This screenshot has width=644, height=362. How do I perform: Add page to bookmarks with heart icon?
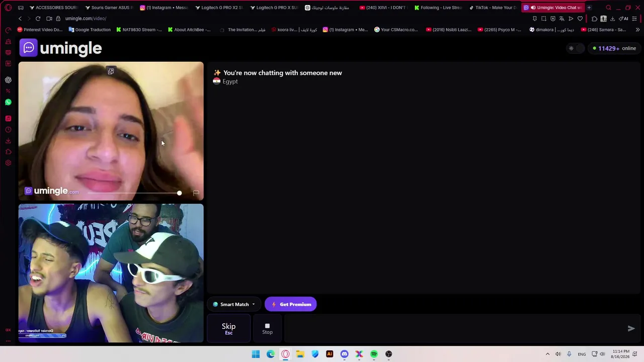pos(580,19)
